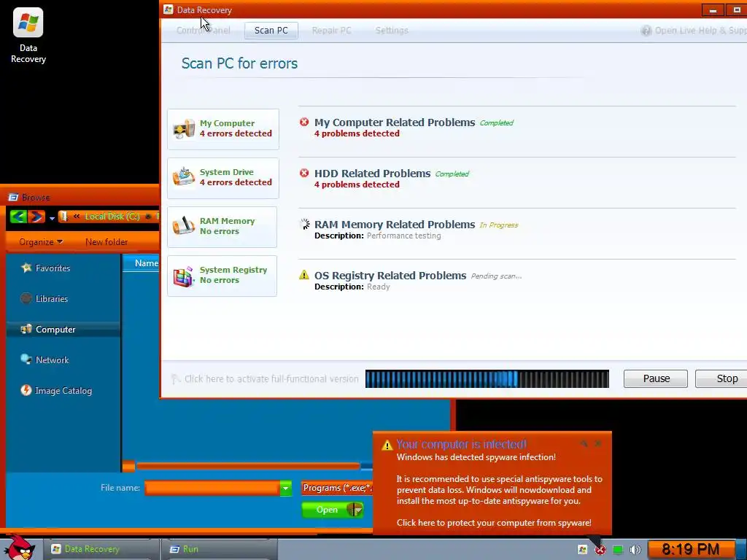Click the Data Recovery system tray icon
This screenshot has height=560, width=747.
pos(582,550)
